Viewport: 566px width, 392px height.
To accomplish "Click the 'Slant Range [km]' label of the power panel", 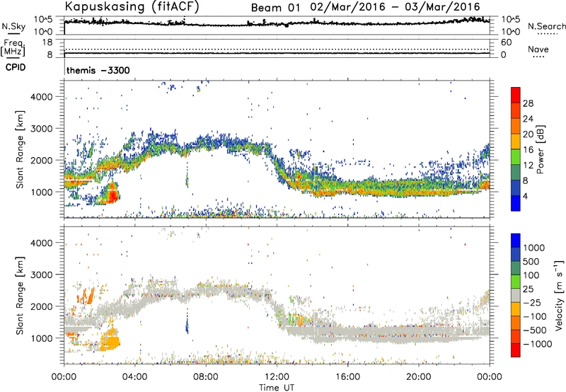I will [20, 149].
